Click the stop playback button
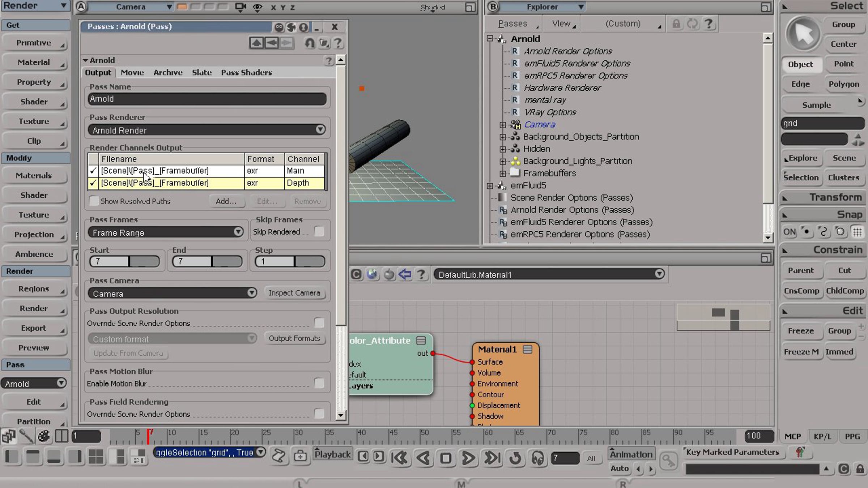 click(x=446, y=458)
